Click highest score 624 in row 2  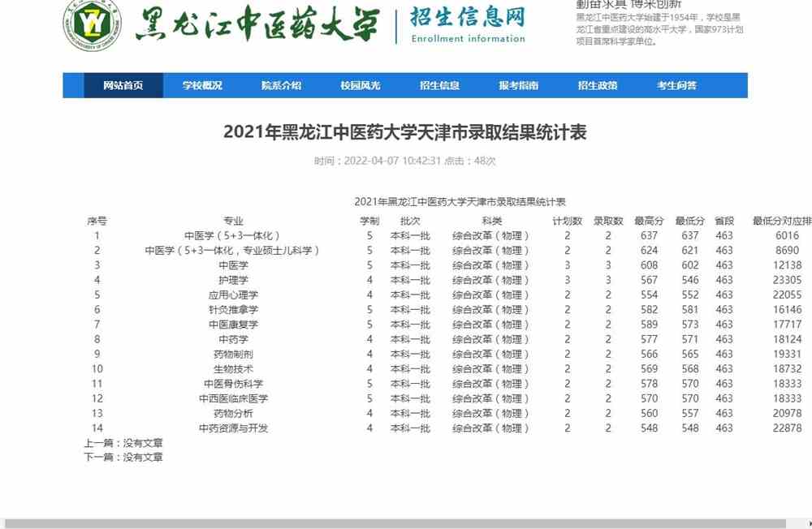pos(650,251)
